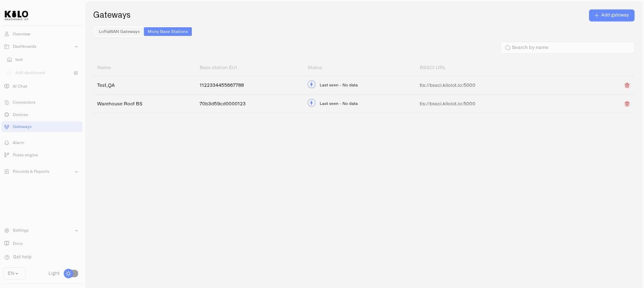Screen dimensions: 644x288
Task: Click the AI Chat icon
Action: point(7,86)
